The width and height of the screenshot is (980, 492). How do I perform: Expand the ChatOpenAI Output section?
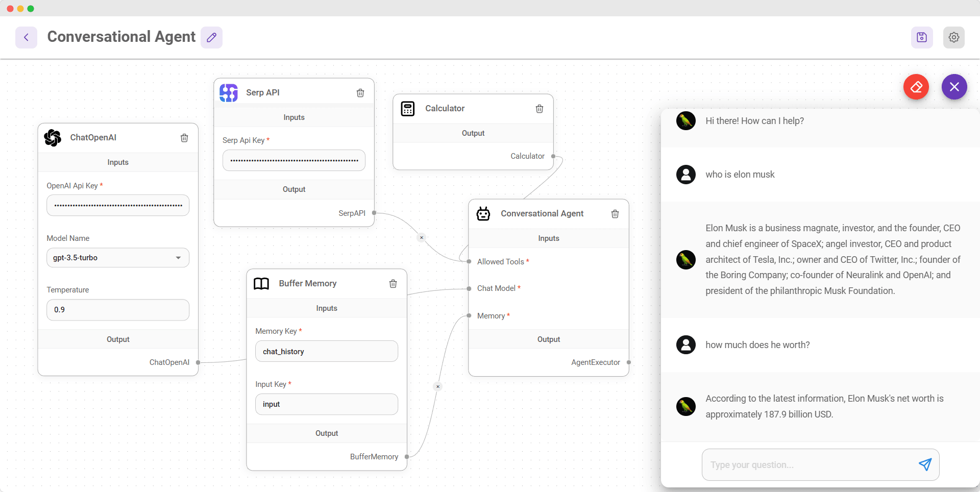(117, 339)
